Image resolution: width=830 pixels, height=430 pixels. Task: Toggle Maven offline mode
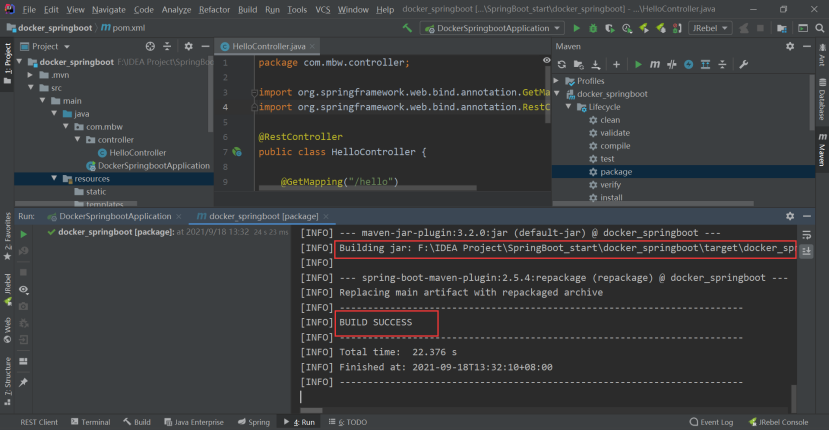pos(672,65)
